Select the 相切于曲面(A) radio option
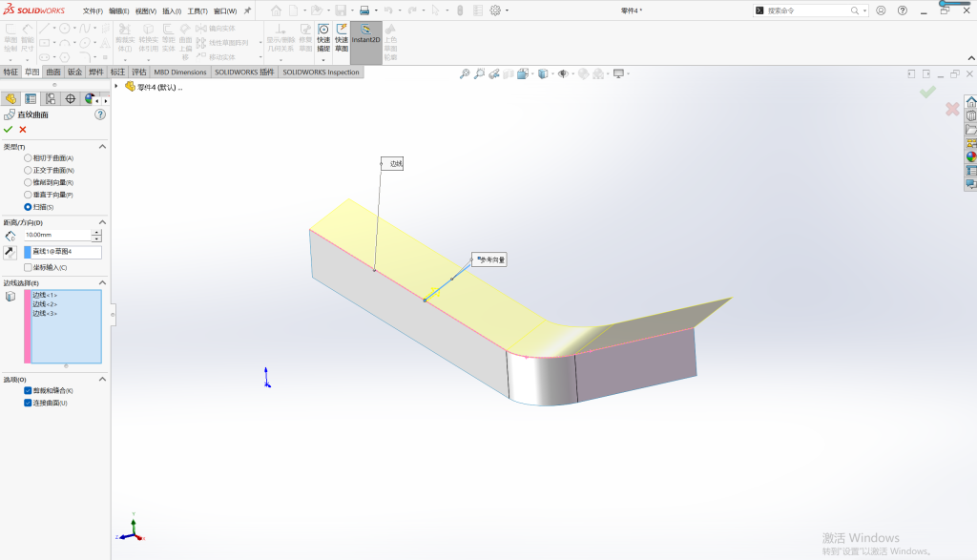The height and width of the screenshot is (560, 977). pos(28,158)
